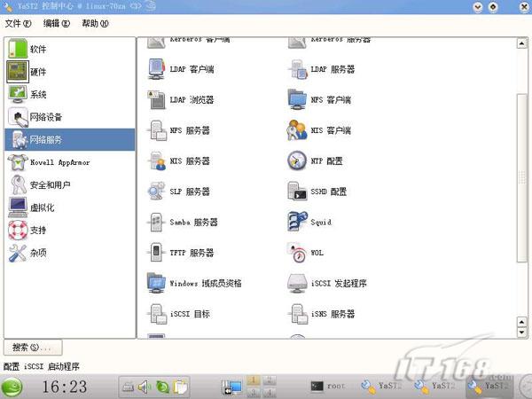Screen dimensions: 532x399
Task: Launch the LDAP 服务器 module
Action: point(321,69)
